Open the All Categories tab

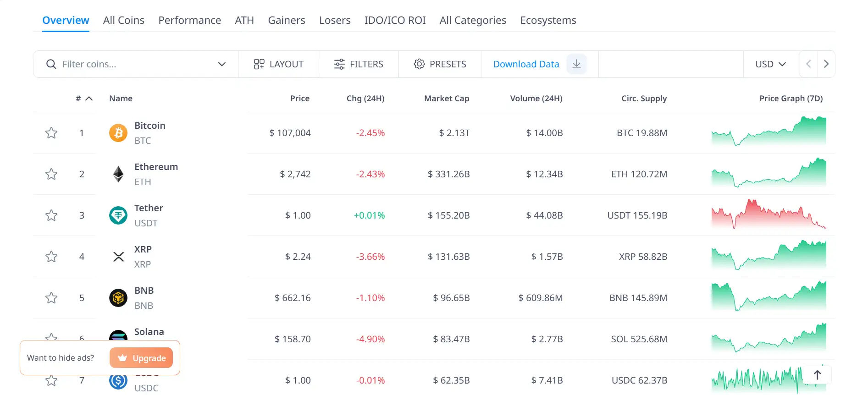click(473, 20)
